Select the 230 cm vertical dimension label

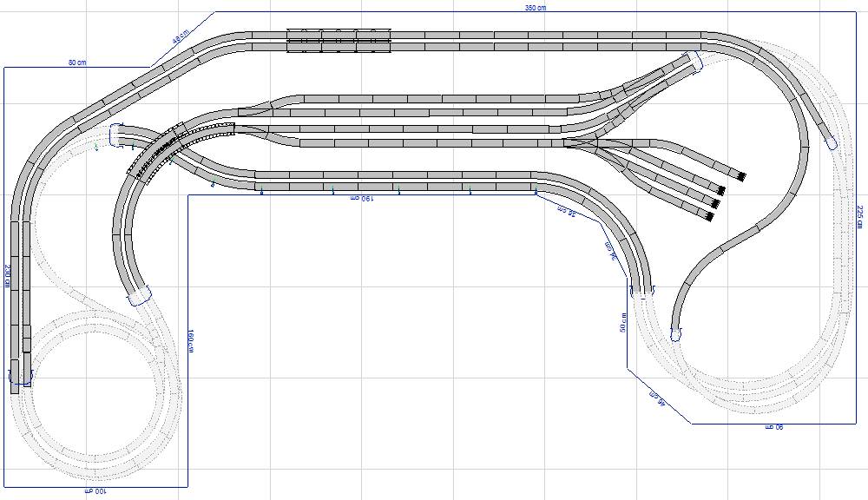point(7,275)
